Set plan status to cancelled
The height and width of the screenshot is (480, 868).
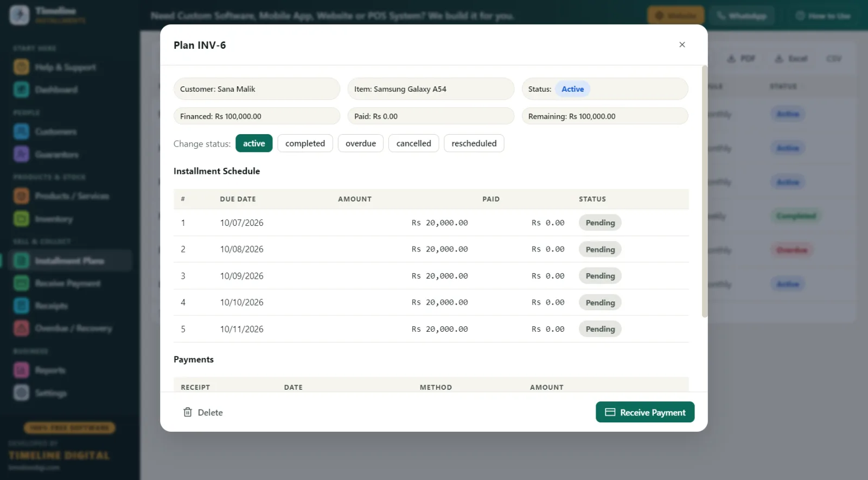click(x=413, y=143)
